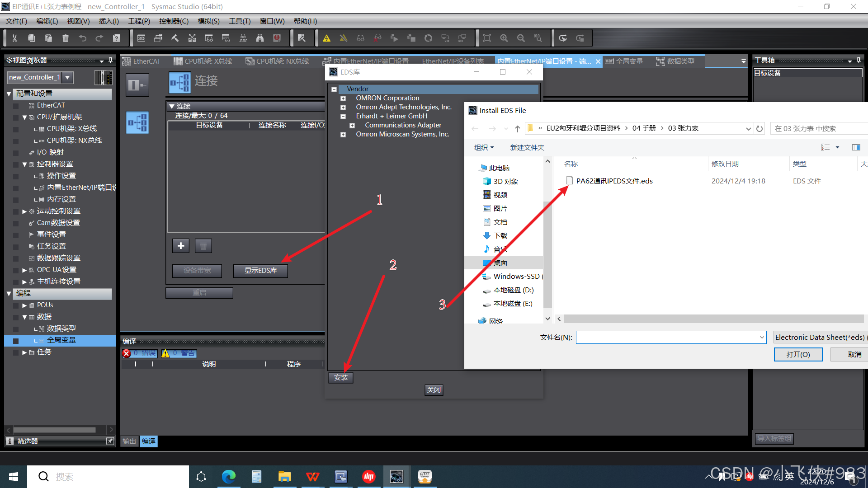Click the plus add connection icon
Viewport: 868px width, 488px height.
pyautogui.click(x=181, y=246)
